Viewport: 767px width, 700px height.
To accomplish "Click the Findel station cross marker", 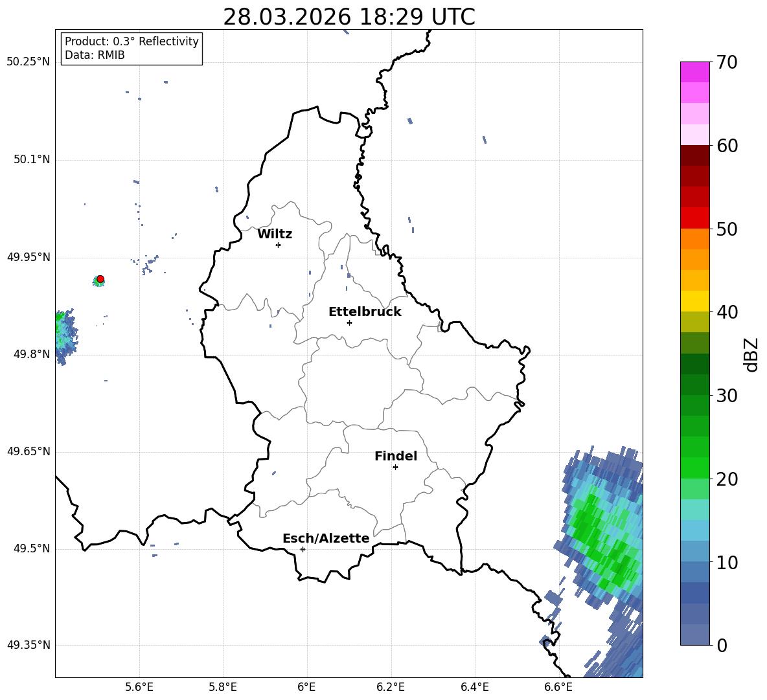I will coord(395,468).
